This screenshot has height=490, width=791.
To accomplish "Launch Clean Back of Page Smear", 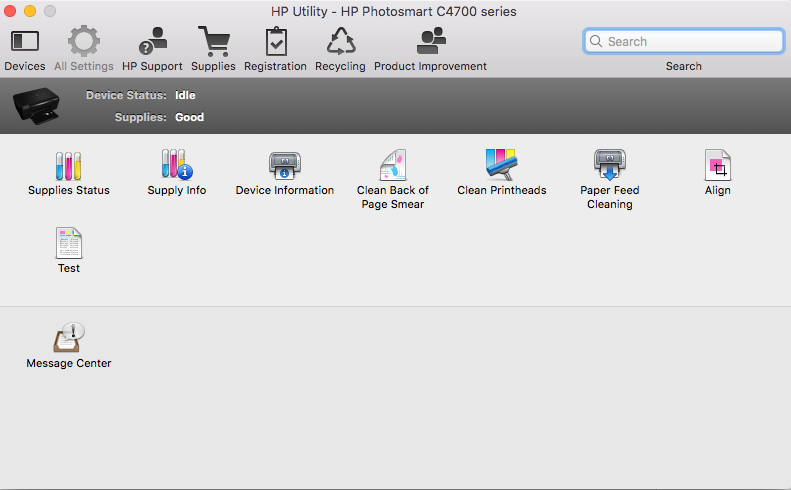I will pos(393,165).
